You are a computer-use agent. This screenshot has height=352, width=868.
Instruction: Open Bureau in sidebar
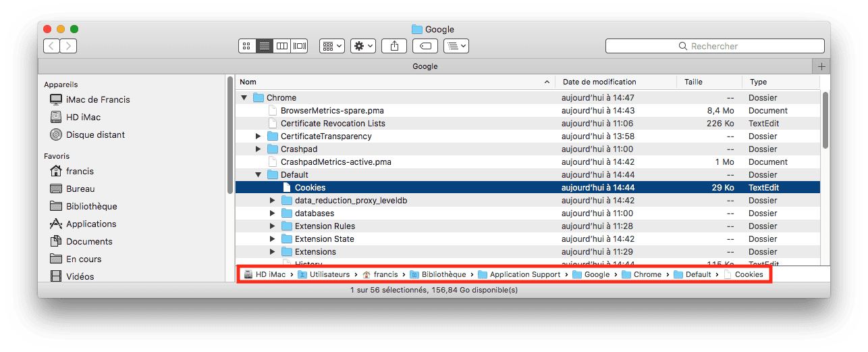click(72, 188)
